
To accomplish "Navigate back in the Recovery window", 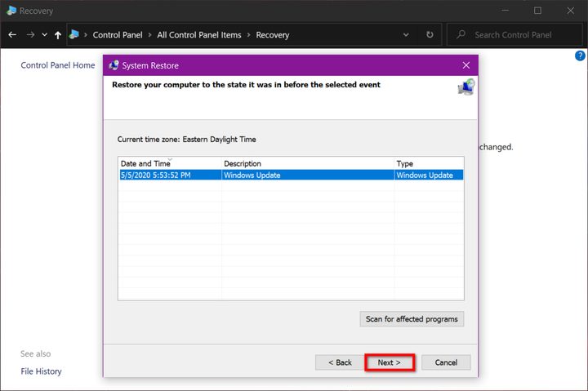I will pos(12,35).
